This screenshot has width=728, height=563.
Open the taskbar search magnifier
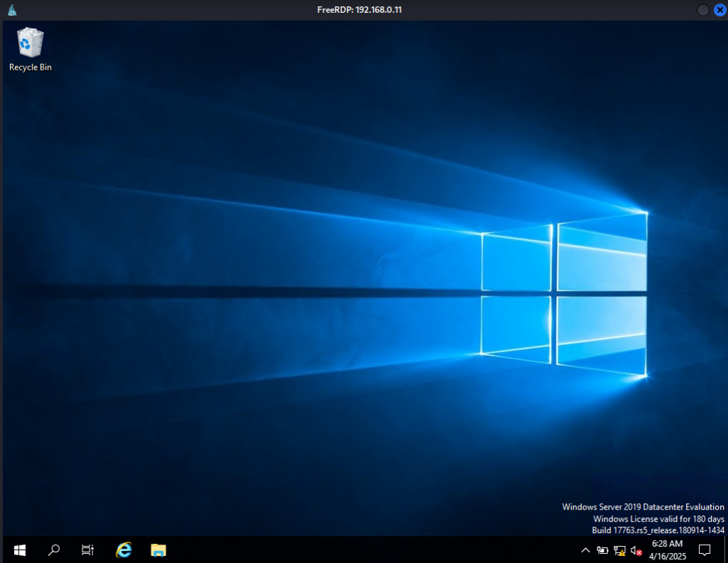pyautogui.click(x=54, y=550)
